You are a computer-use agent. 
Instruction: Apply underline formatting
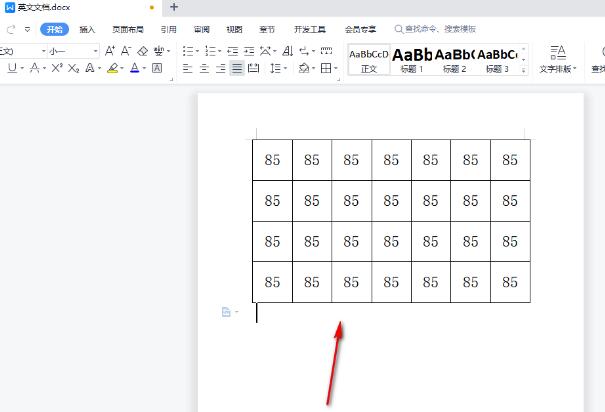click(x=12, y=68)
